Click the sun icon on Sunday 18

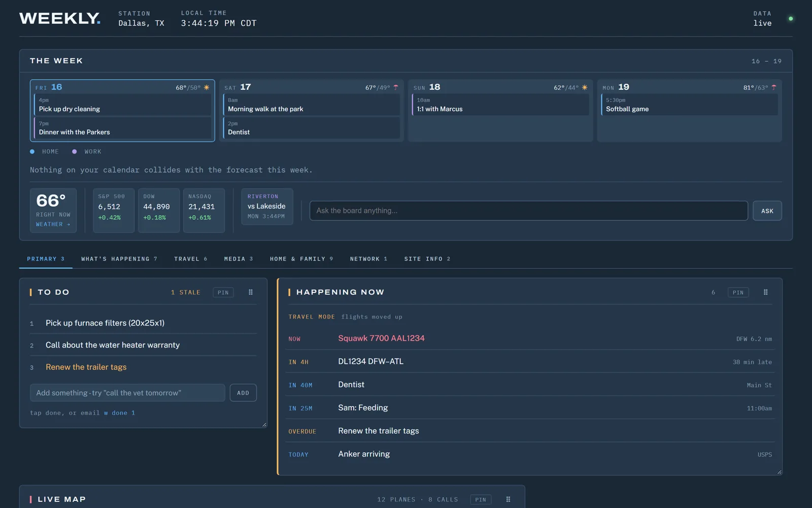[x=585, y=87]
